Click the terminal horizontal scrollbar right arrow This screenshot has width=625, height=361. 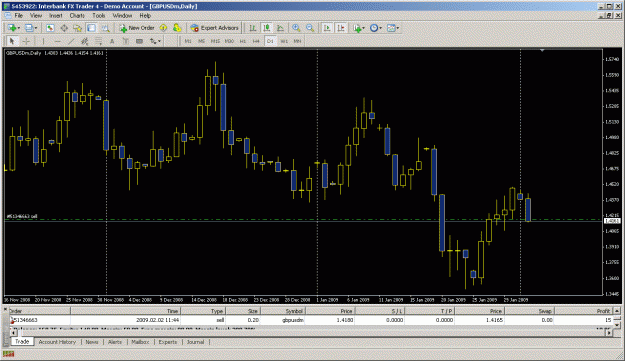coord(609,332)
